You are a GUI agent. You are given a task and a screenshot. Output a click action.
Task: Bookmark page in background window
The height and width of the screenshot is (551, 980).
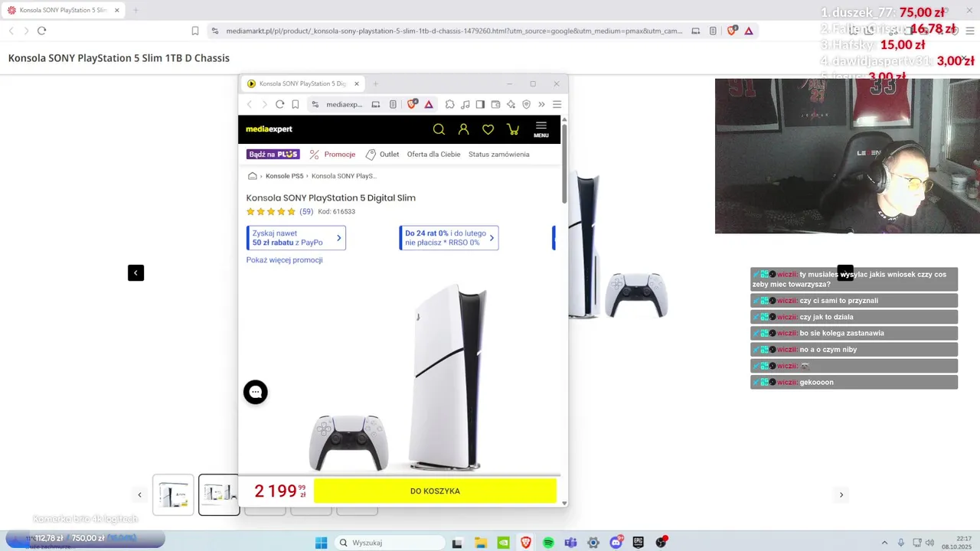195,31
